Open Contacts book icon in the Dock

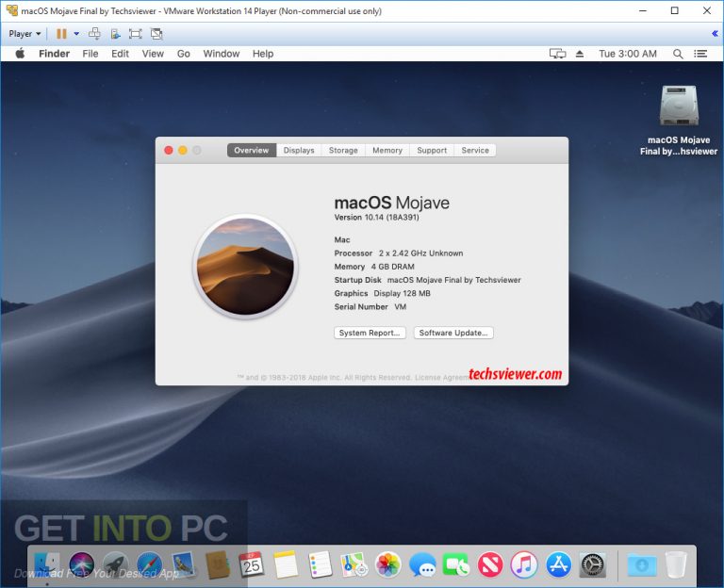(x=218, y=564)
